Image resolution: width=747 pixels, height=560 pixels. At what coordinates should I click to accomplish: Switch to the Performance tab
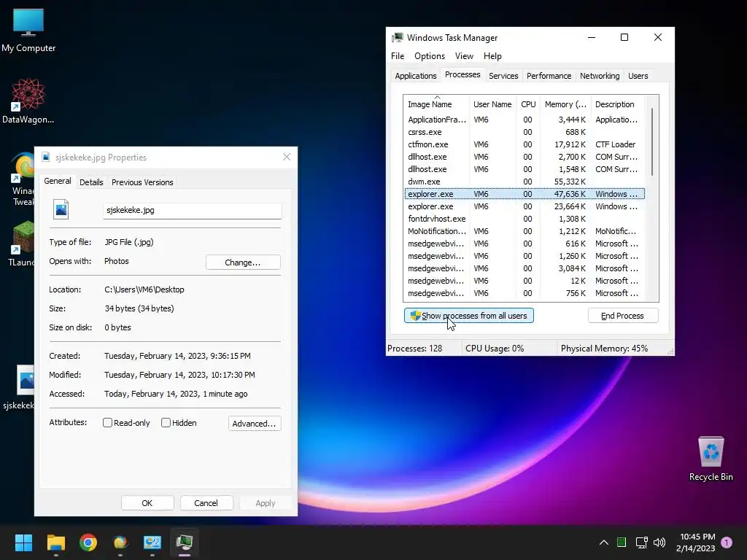tap(549, 76)
